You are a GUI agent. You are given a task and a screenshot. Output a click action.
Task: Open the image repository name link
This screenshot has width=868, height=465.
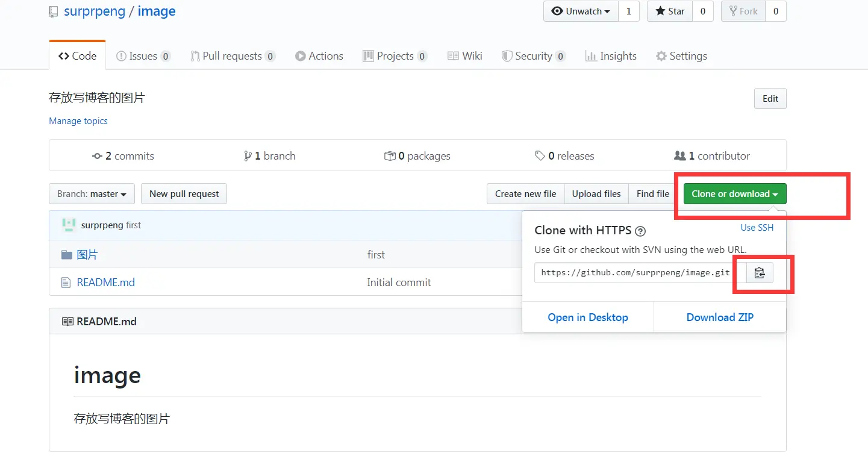pos(157,11)
